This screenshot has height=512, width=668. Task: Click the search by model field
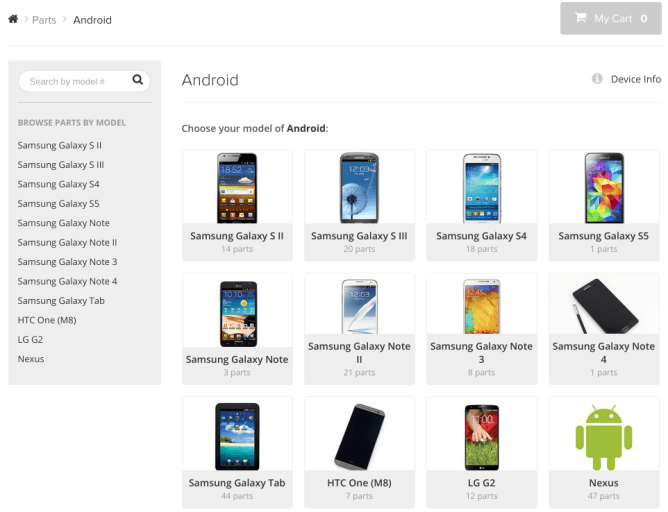[x=75, y=81]
